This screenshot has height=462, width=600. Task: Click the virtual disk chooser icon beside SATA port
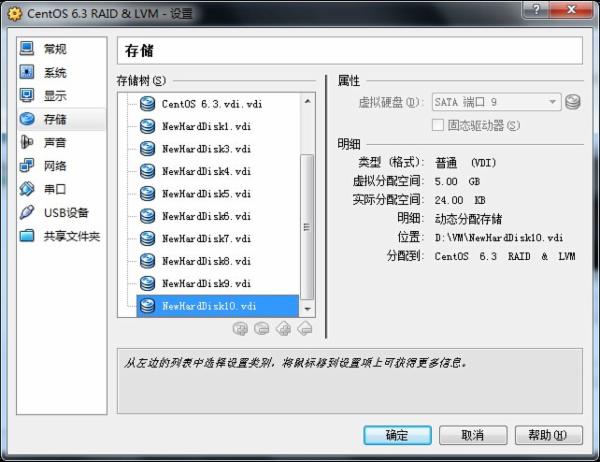tap(573, 102)
